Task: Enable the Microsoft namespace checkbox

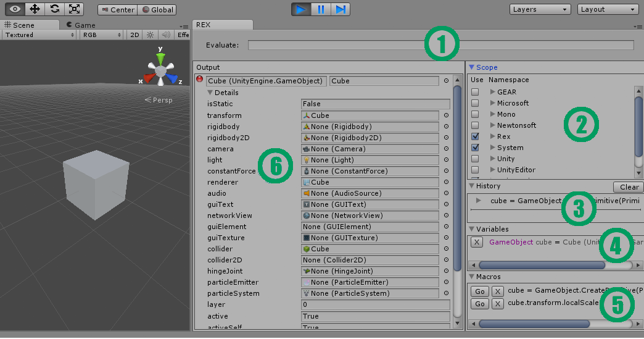Action: click(x=475, y=103)
